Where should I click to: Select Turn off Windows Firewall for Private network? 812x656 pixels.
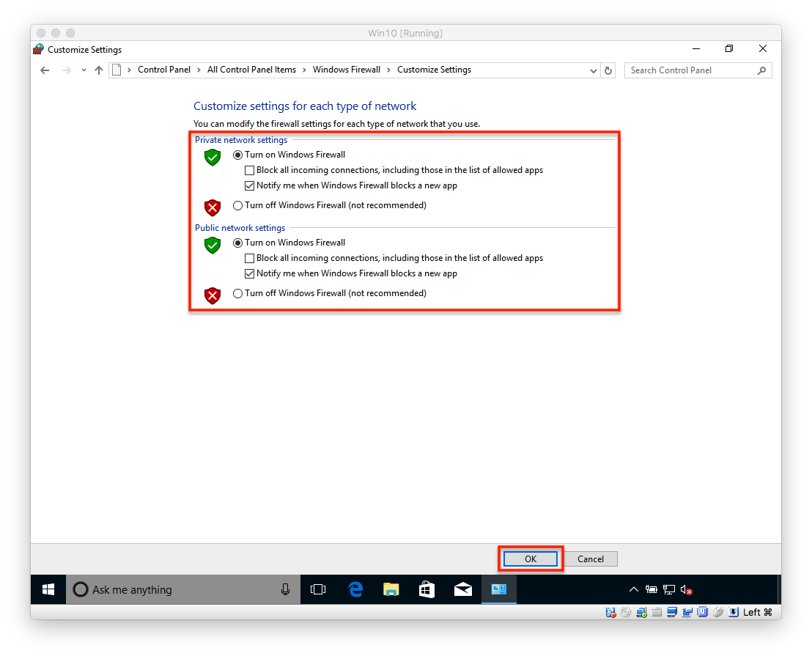237,205
